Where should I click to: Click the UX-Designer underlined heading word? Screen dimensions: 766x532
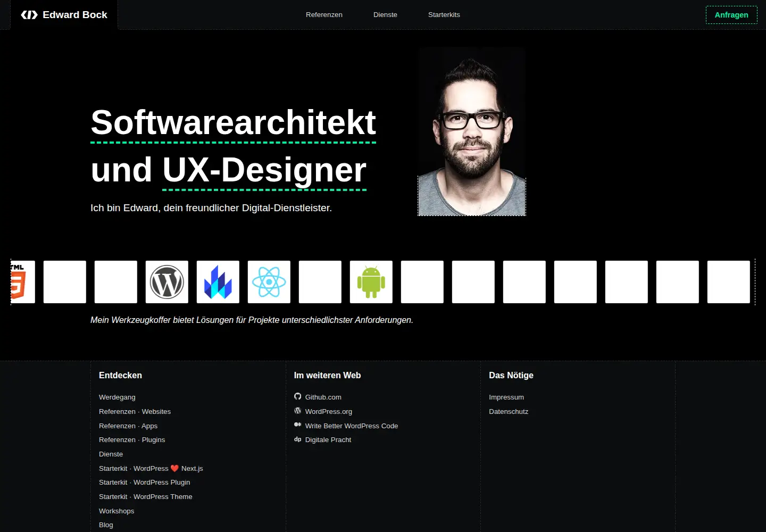point(264,170)
